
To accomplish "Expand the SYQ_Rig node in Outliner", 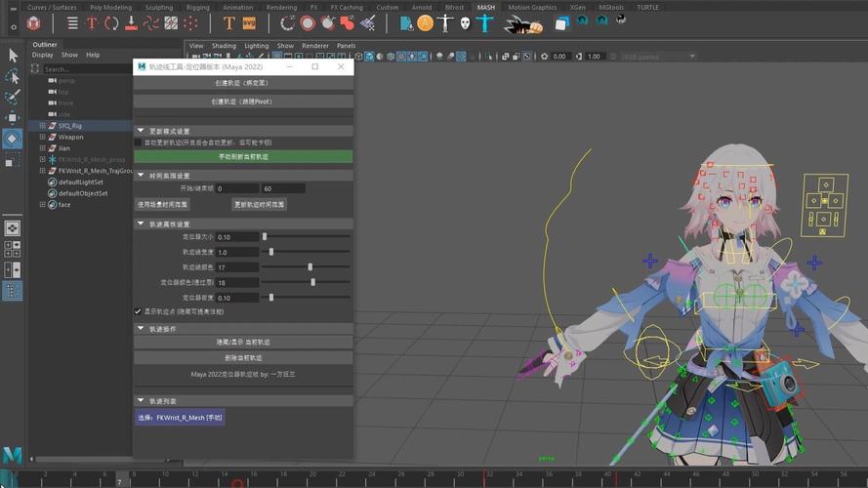I will [43, 126].
